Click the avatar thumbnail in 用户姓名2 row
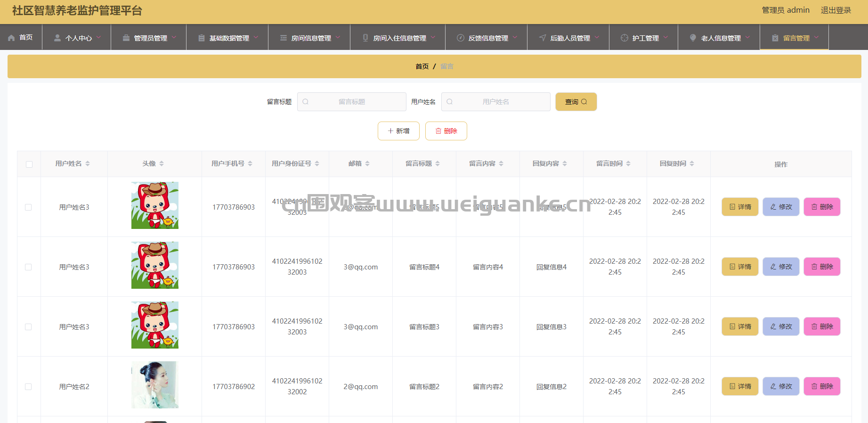This screenshot has width=868, height=423. (155, 385)
